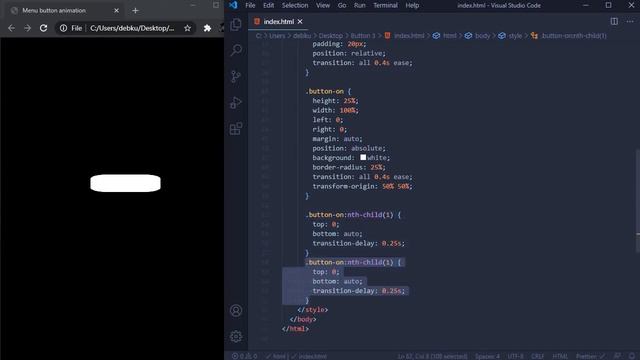Open the Help menu

412,5
